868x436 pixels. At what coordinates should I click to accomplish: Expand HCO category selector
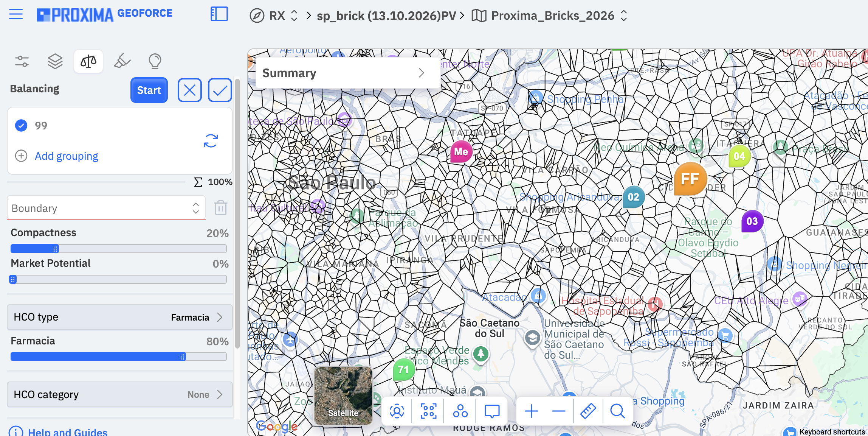(120, 394)
